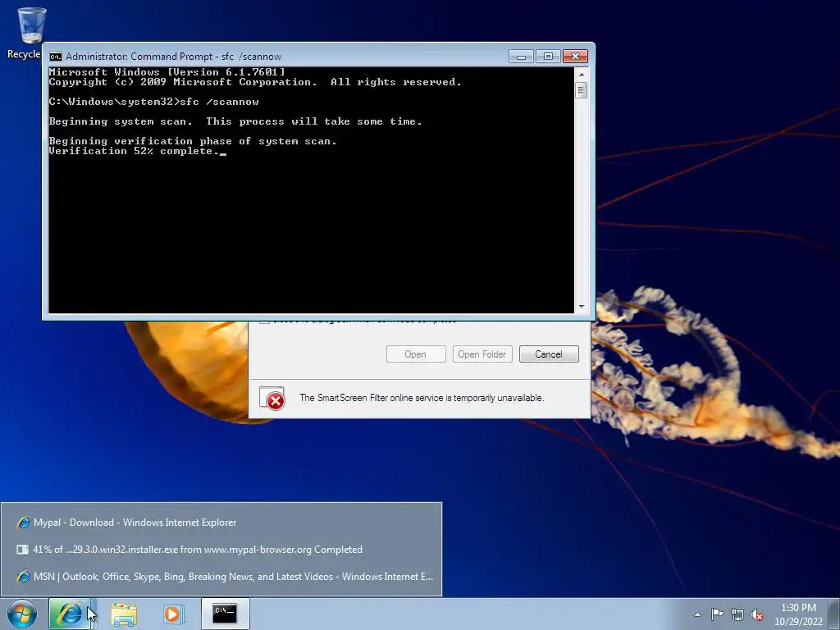Viewport: 840px width, 630px height.
Task: Click the download progress entry icon
Action: tap(22, 550)
